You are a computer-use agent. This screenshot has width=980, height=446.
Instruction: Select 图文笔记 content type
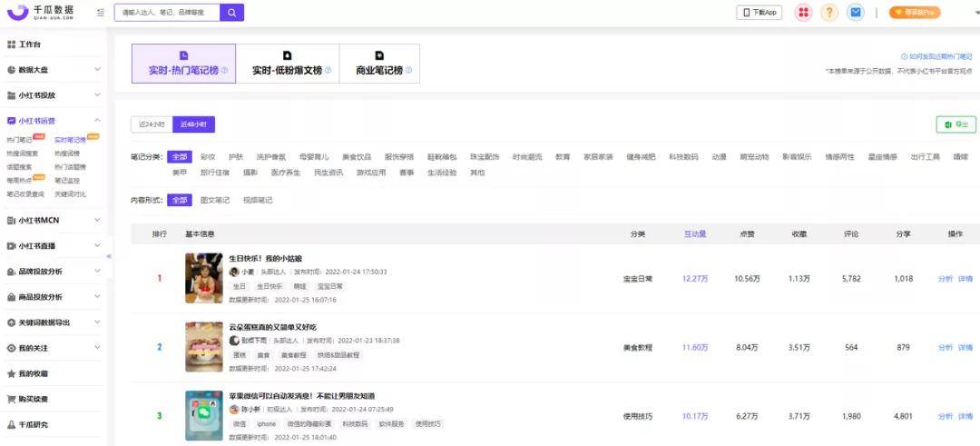click(214, 200)
